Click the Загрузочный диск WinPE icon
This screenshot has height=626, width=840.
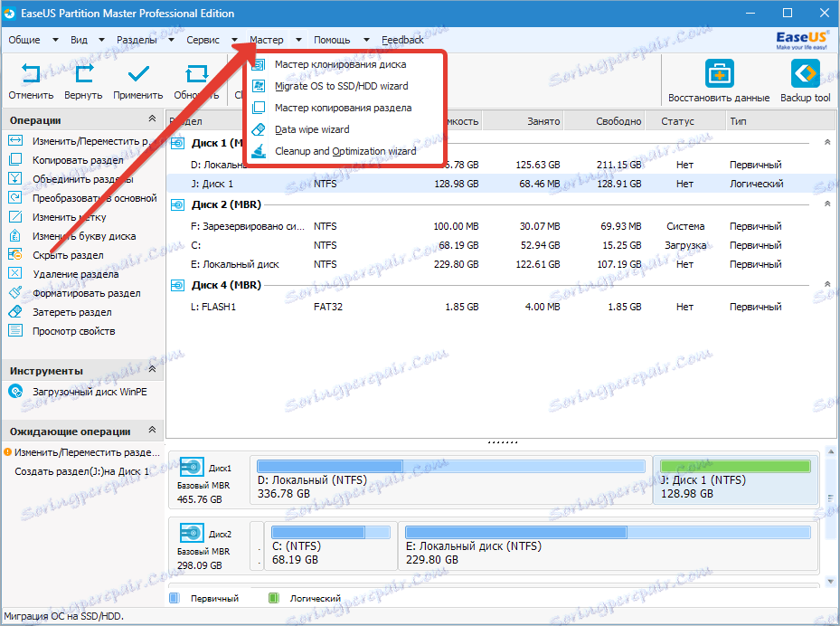pos(15,392)
